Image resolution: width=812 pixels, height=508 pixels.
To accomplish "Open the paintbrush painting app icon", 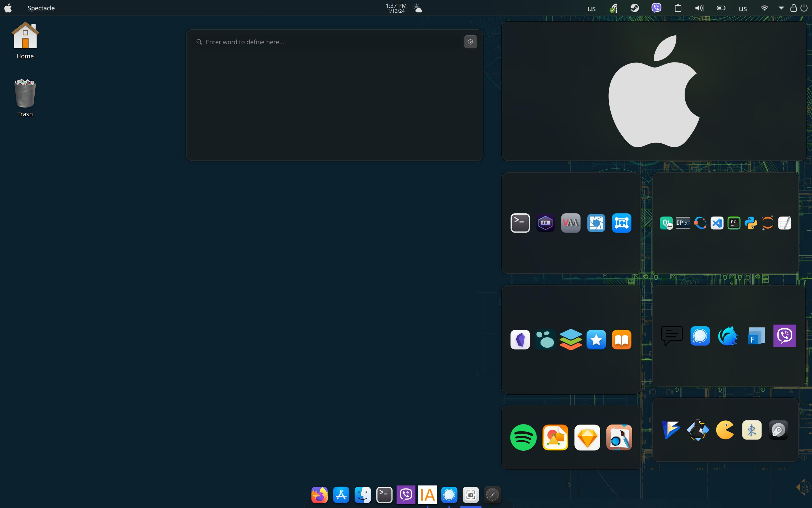I will (619, 437).
